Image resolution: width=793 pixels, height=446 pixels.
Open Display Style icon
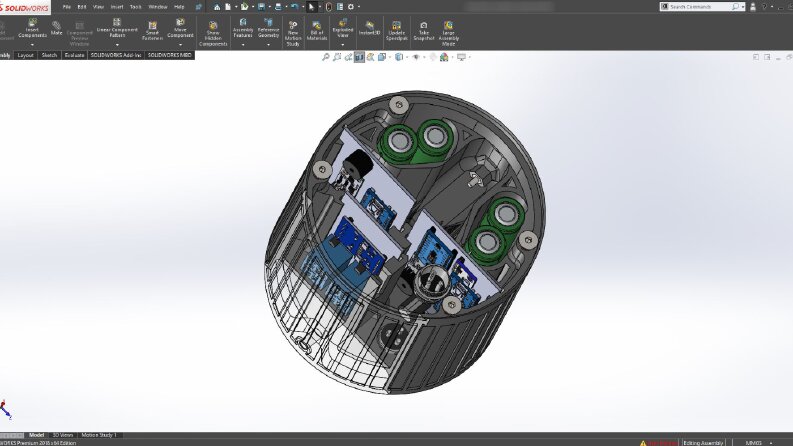pos(399,57)
